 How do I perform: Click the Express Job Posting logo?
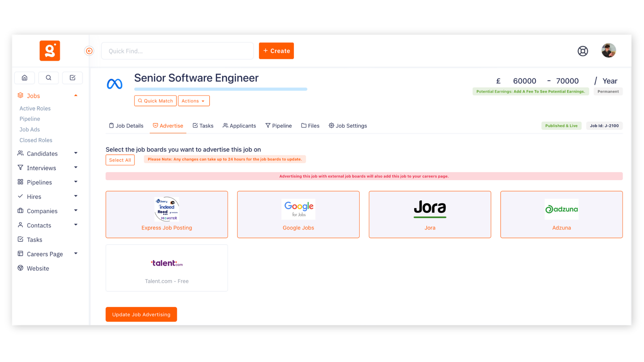point(167,209)
